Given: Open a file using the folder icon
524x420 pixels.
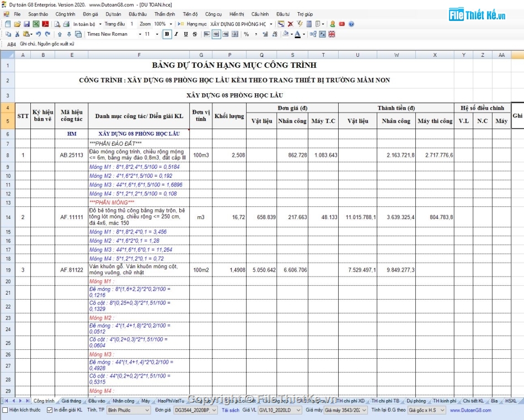Looking at the screenshot, I should coord(18,24).
